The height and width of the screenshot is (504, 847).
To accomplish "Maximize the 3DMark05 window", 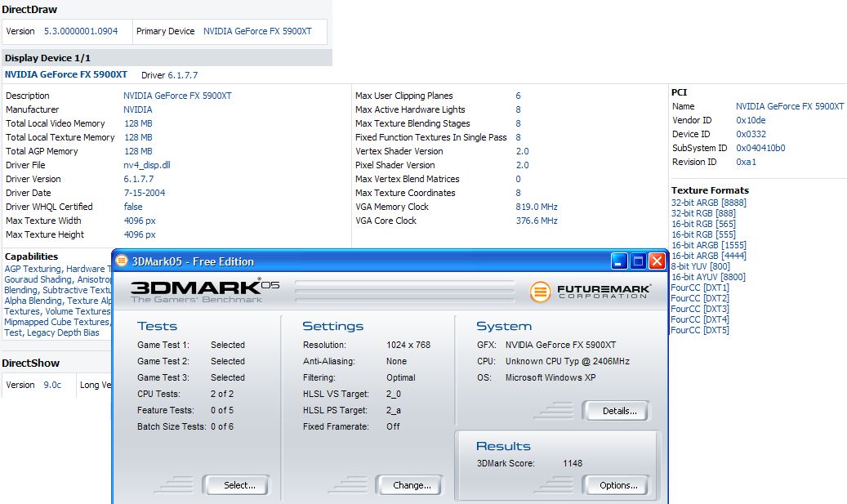I will click(638, 261).
